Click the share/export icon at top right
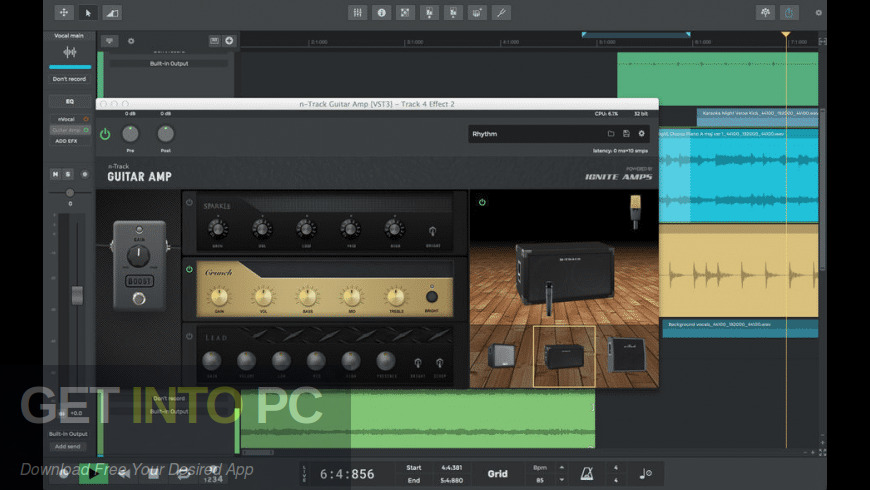This screenshot has height=490, width=870. 789,12
